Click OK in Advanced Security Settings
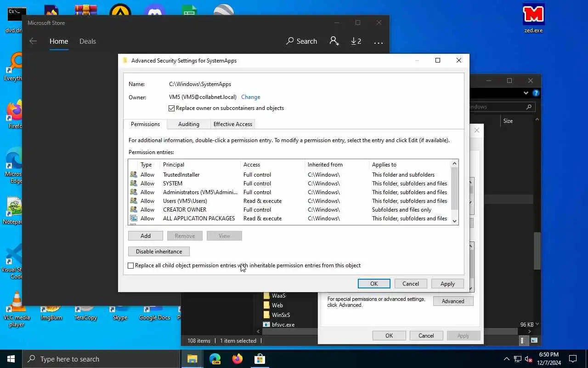 [374, 284]
